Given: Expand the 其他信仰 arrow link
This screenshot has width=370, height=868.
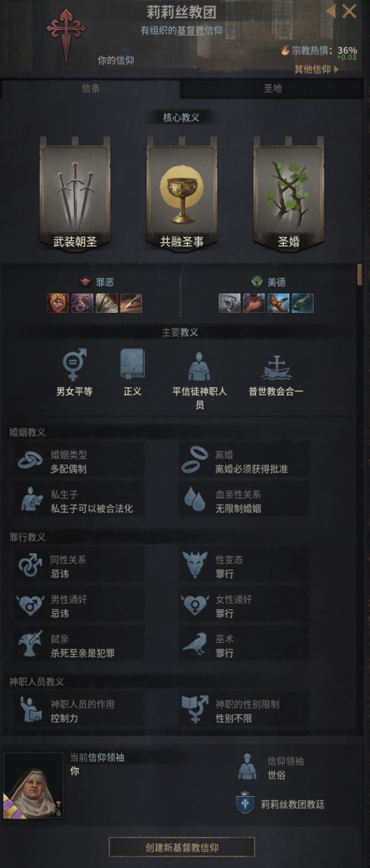Looking at the screenshot, I should click(x=316, y=69).
